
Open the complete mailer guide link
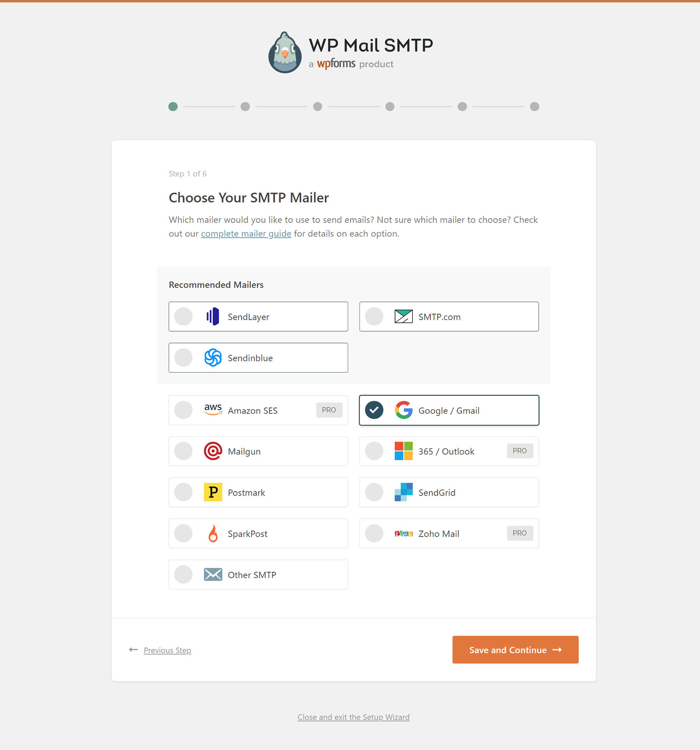click(246, 234)
